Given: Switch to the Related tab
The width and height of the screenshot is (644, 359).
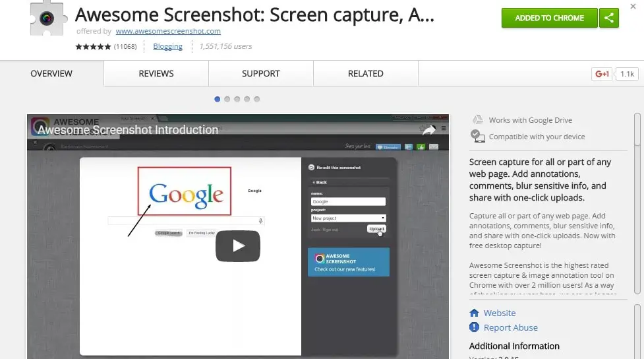Looking at the screenshot, I should (366, 74).
